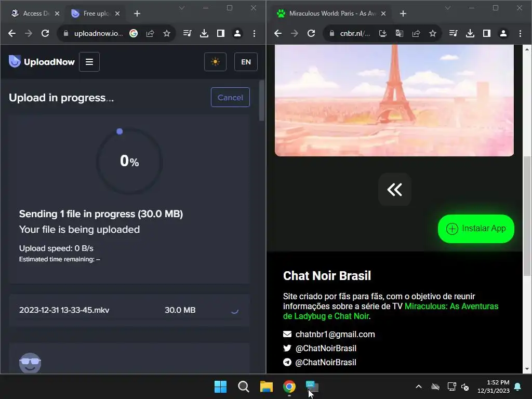
Task: Open media control icon in left browser toolbar
Action: (187, 33)
